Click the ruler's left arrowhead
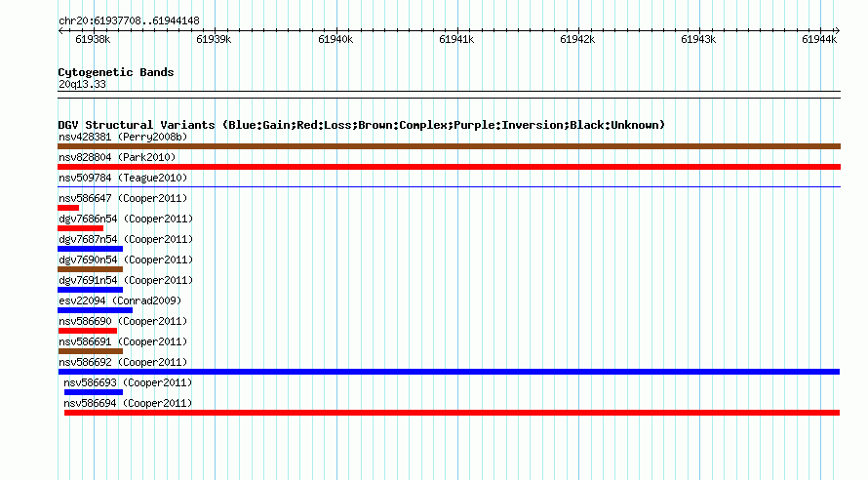This screenshot has width=868, height=480. [x=60, y=30]
